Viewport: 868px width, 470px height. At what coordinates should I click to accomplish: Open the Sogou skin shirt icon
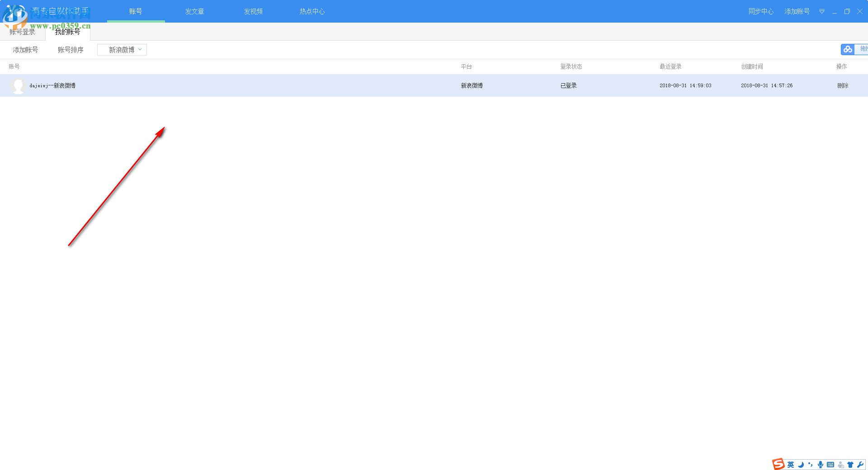tap(850, 465)
